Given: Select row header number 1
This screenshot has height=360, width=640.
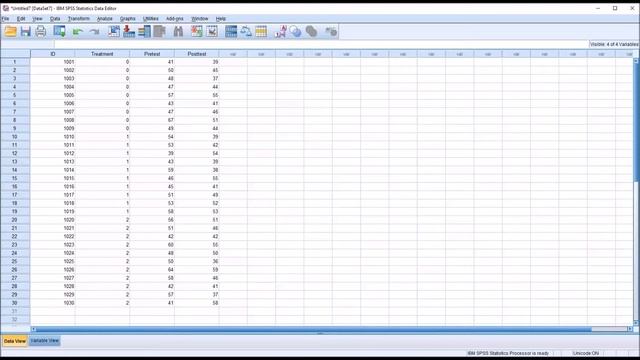Looking at the screenshot, I should pyautogui.click(x=15, y=62).
